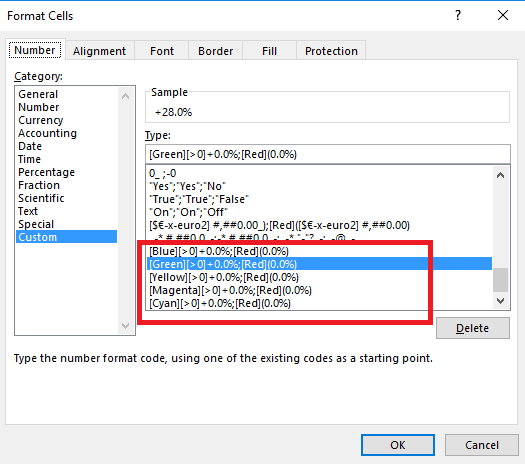Select the euro2 currency format code

point(320,225)
